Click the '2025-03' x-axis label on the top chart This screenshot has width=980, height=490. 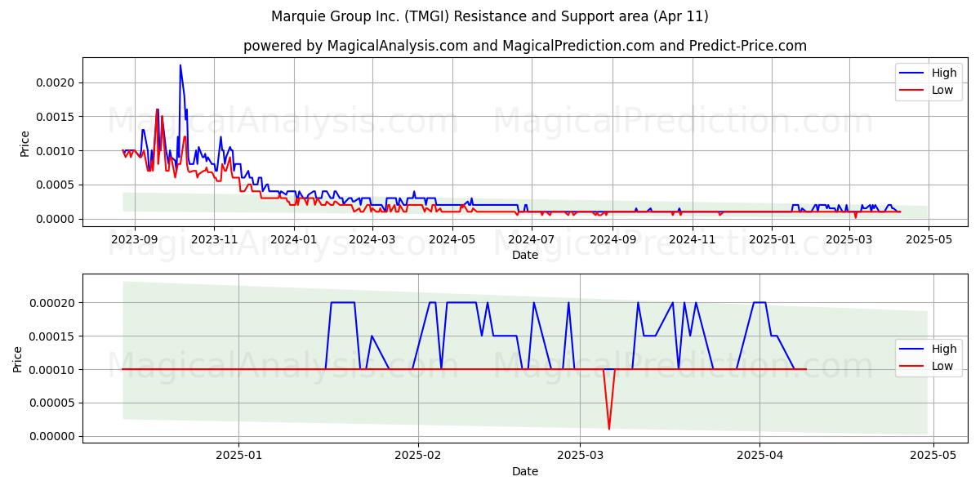(849, 239)
